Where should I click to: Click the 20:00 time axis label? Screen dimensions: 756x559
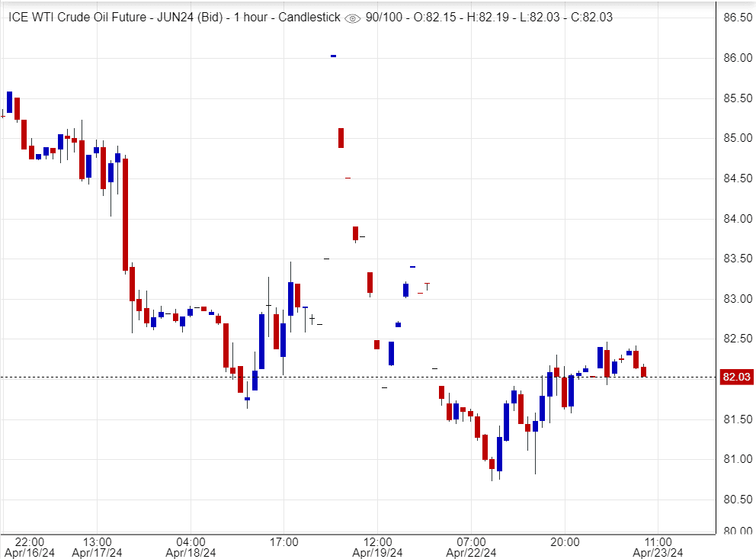click(x=564, y=541)
